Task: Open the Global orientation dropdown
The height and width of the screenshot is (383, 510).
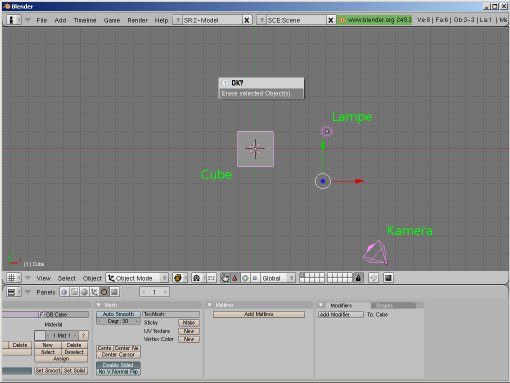Action: [x=278, y=278]
